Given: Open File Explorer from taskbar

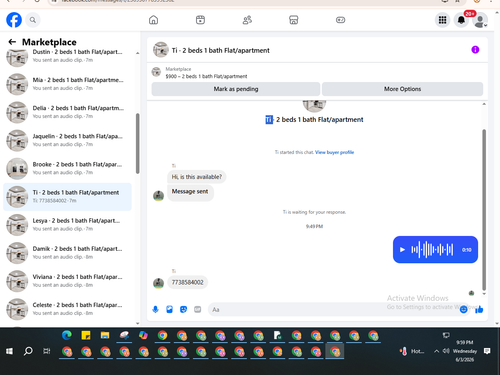Looking at the screenshot, I should [105, 335].
